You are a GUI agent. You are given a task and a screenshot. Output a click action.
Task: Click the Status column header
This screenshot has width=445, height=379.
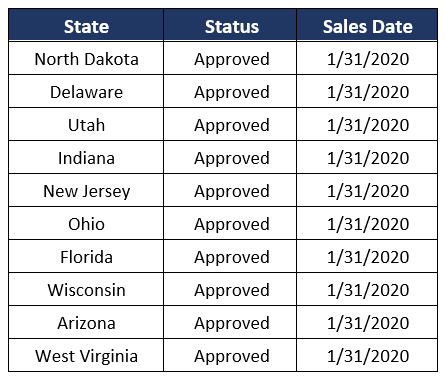click(x=230, y=25)
